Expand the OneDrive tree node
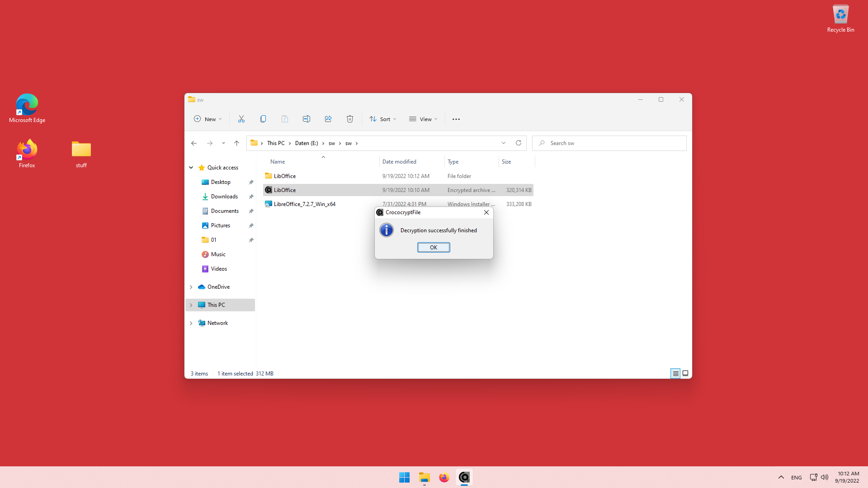The width and height of the screenshot is (868, 488). point(191,287)
